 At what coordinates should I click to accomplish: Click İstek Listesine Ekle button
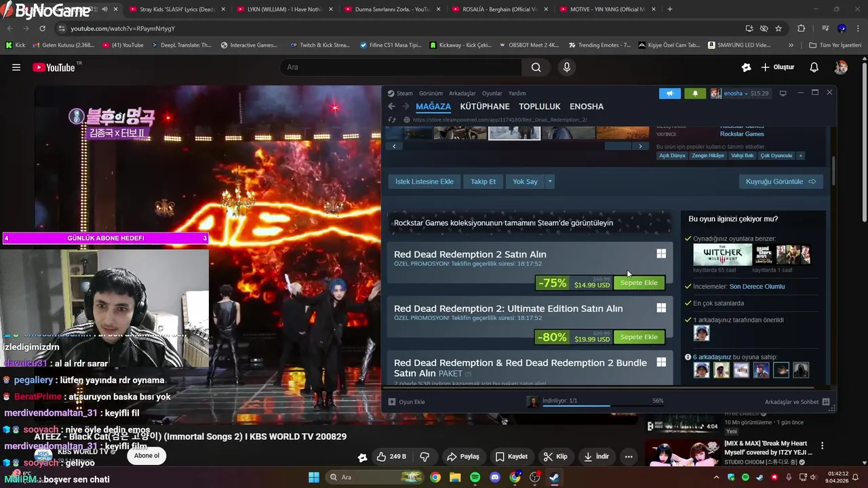pos(425,182)
